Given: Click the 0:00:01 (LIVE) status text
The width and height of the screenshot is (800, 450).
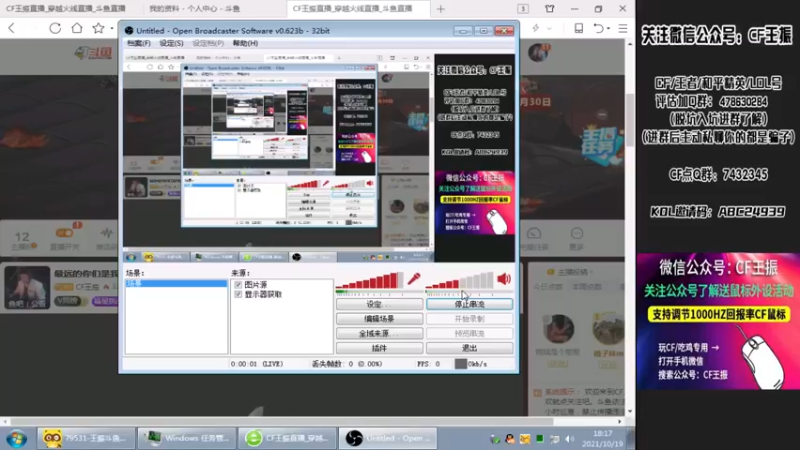Looking at the screenshot, I should 257,364.
